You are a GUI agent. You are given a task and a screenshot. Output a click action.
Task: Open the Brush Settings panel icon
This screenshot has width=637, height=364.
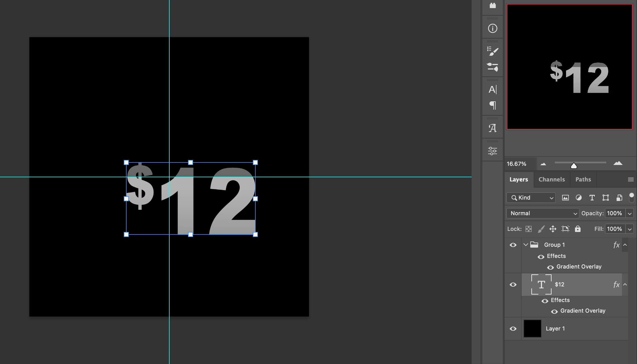pos(493,51)
